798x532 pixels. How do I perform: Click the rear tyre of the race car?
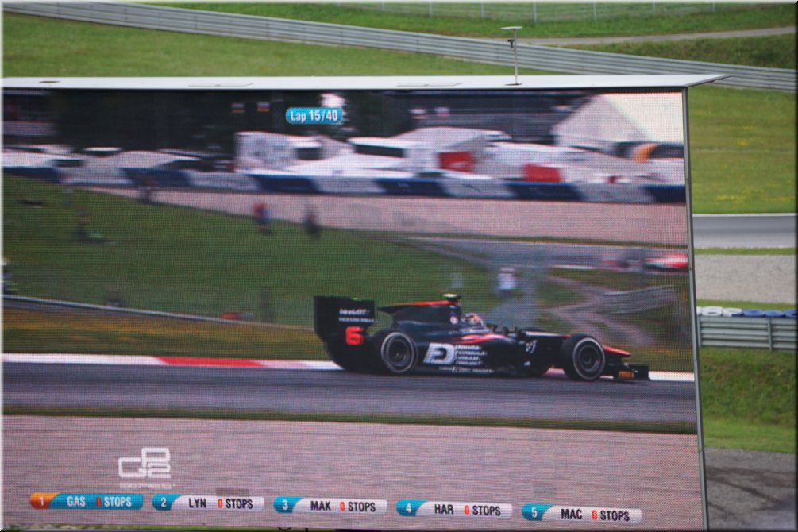coord(395,353)
